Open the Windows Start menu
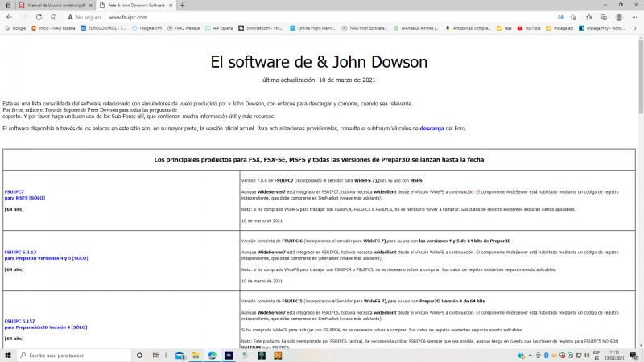Viewport: 644px width, 362px height. [x=7, y=355]
